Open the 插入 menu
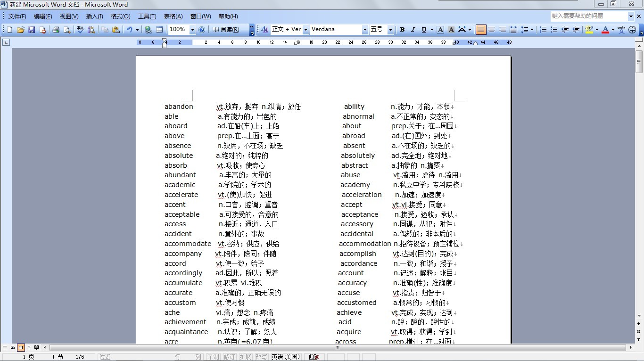Viewport: 644px width, 361px height. coord(94,16)
